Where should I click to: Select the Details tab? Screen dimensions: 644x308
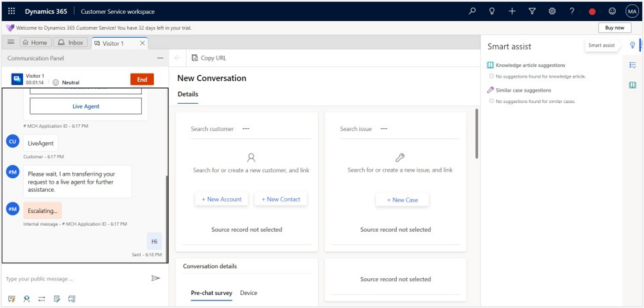[x=188, y=94]
